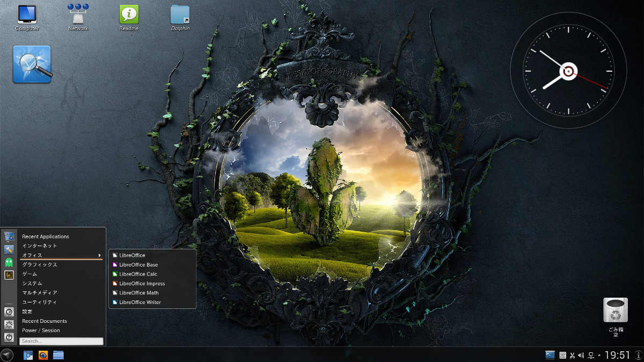Open the ユーティリティ category
The image size is (644, 362).
(x=61, y=302)
